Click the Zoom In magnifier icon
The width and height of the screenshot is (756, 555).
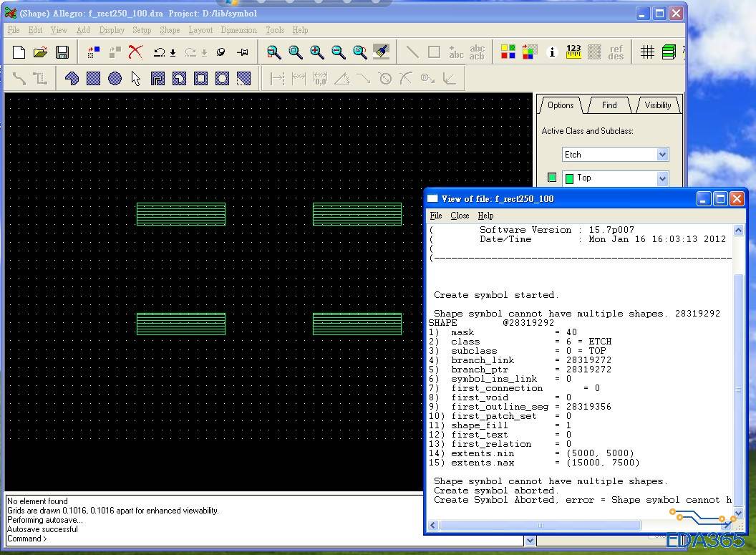[316, 52]
